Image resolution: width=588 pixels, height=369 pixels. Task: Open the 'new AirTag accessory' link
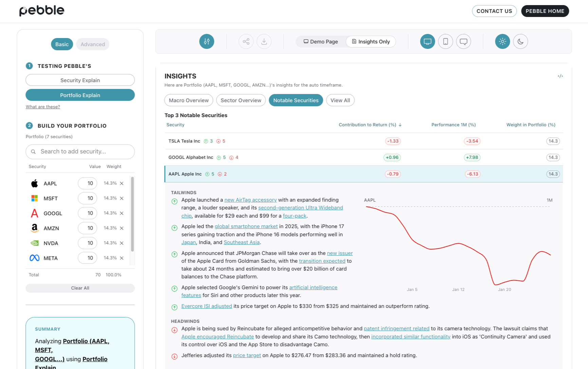coord(250,200)
